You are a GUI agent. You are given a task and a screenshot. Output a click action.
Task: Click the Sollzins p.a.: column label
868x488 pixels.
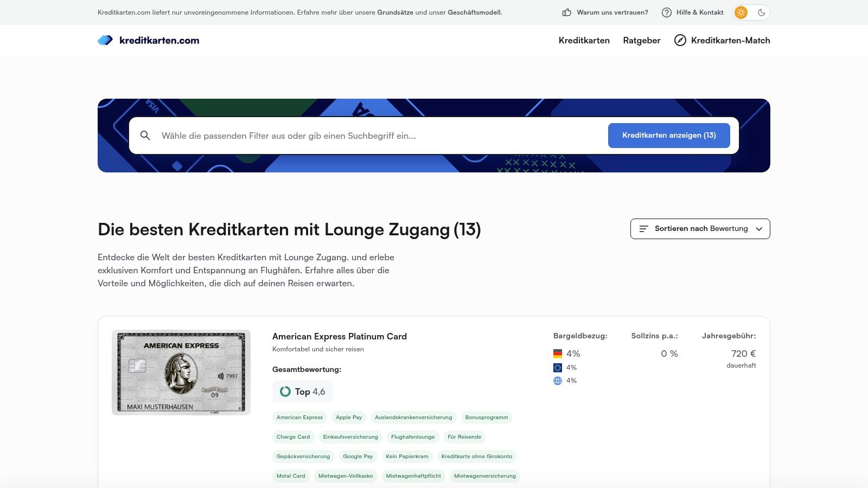pos(655,336)
